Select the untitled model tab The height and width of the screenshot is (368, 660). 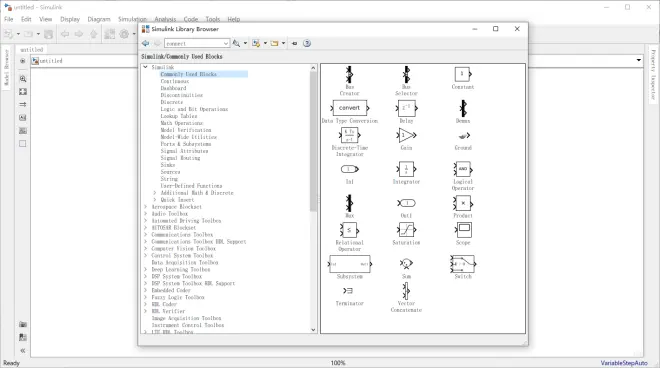[32, 50]
